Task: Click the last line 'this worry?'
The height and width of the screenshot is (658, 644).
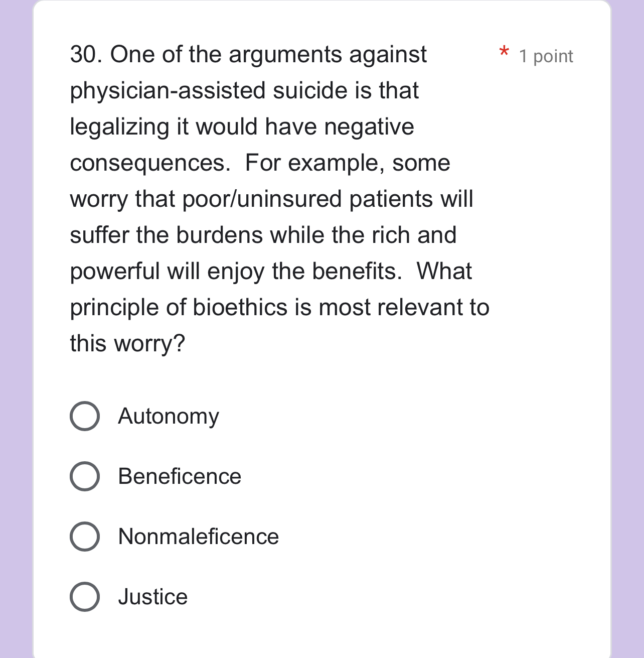Action: tap(127, 343)
